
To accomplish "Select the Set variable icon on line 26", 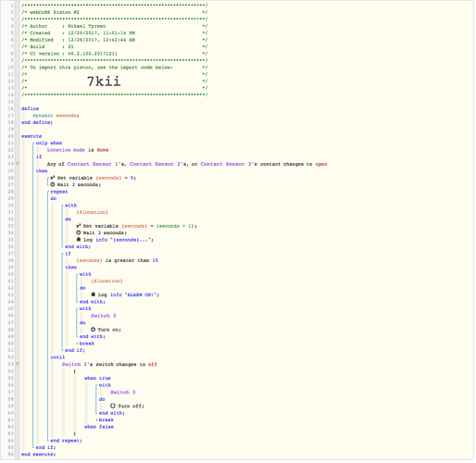I will point(53,178).
